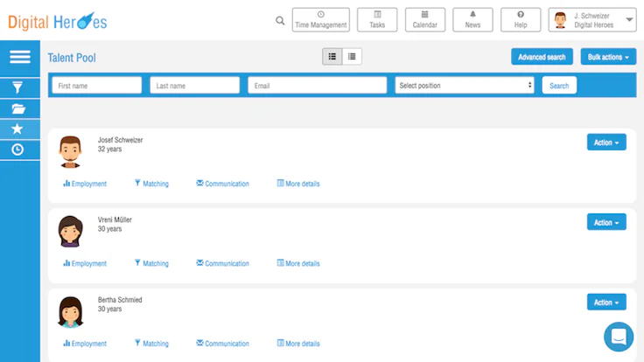Open the folder icon in sidebar
644x362 pixels.
click(18, 108)
